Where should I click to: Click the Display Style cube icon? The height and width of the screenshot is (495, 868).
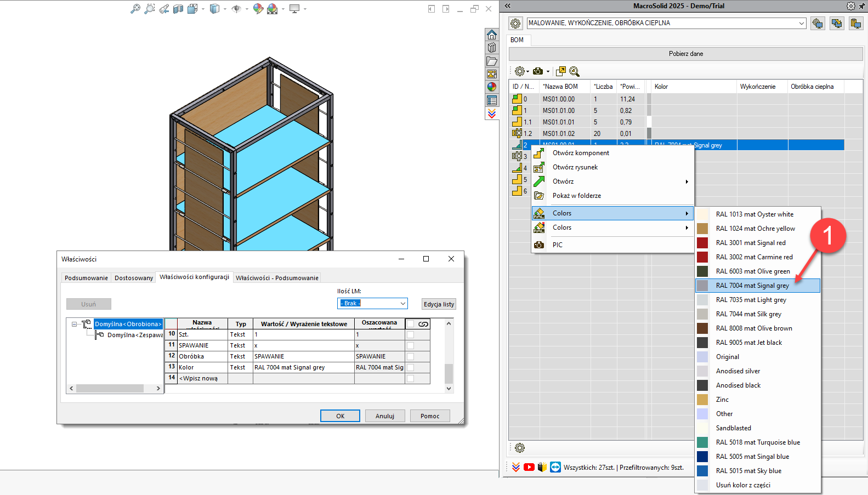coord(214,9)
